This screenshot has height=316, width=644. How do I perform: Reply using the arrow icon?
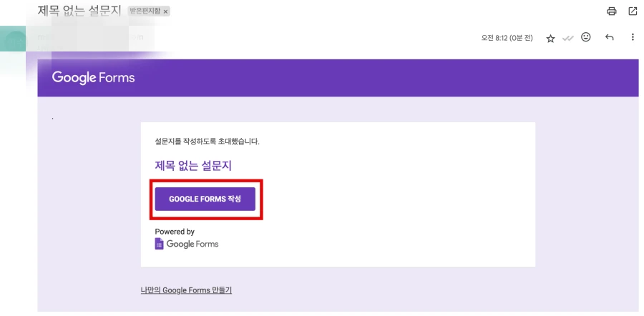(x=610, y=38)
